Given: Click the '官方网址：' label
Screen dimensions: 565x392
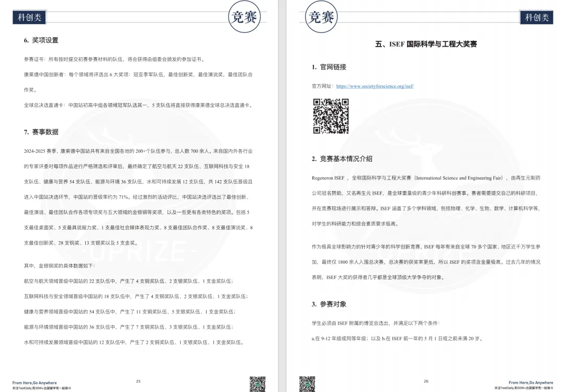Looking at the screenshot, I should (x=323, y=86).
